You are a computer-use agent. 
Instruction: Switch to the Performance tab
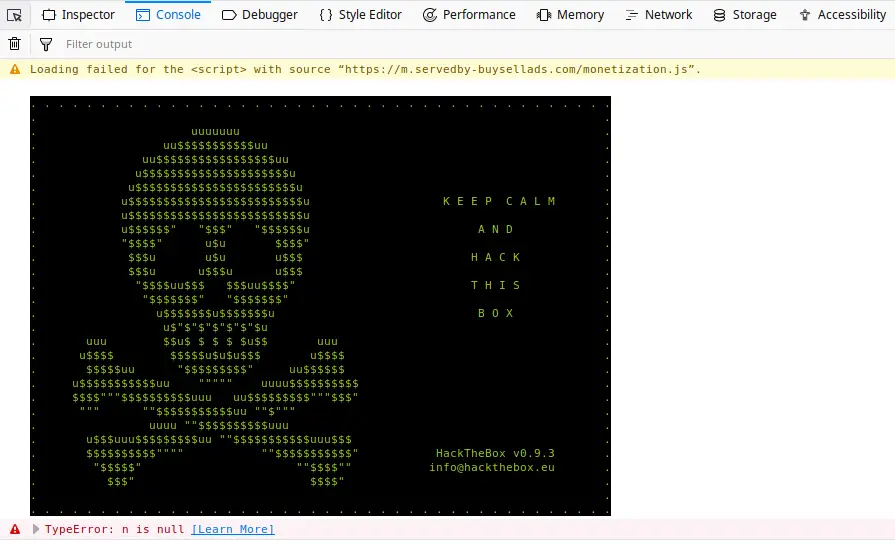pyautogui.click(x=469, y=15)
